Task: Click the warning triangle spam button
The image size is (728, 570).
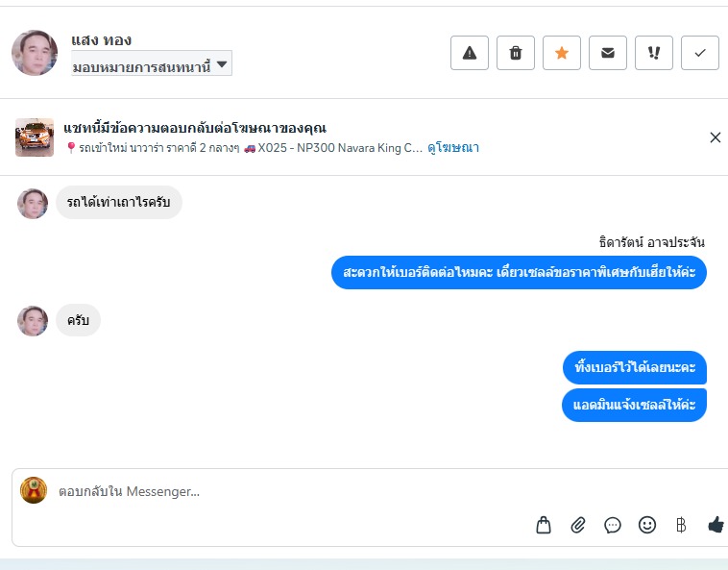Action: click(470, 53)
